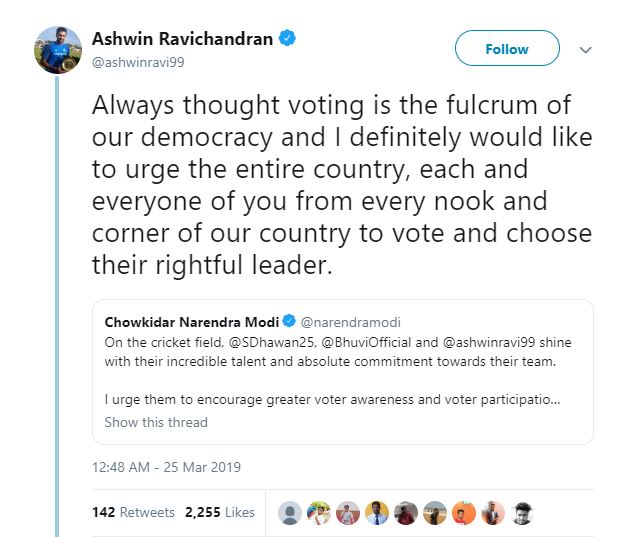This screenshot has width=632, height=537.
Task: Open the default grey silhouette liker avatar
Action: point(291,513)
